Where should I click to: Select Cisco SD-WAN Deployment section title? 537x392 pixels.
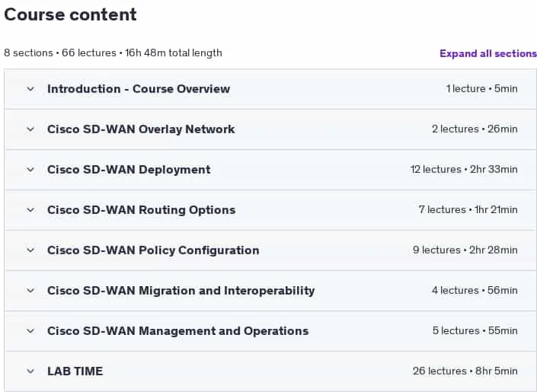(129, 170)
